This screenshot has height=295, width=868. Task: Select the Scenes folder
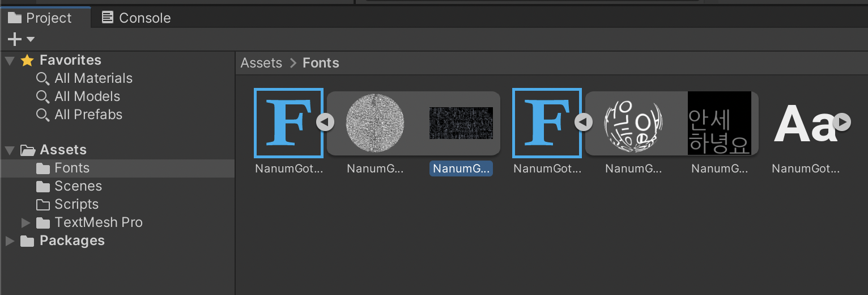tap(78, 186)
